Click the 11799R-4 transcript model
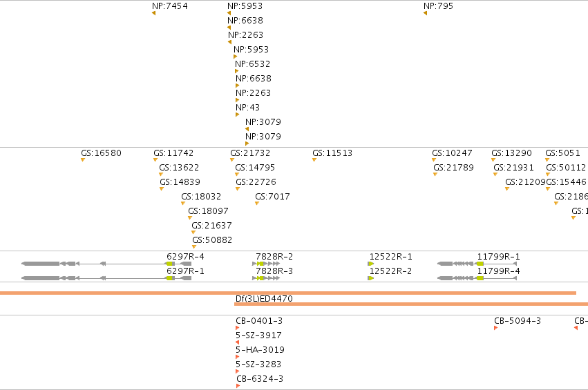588x390 pixels. (477, 278)
